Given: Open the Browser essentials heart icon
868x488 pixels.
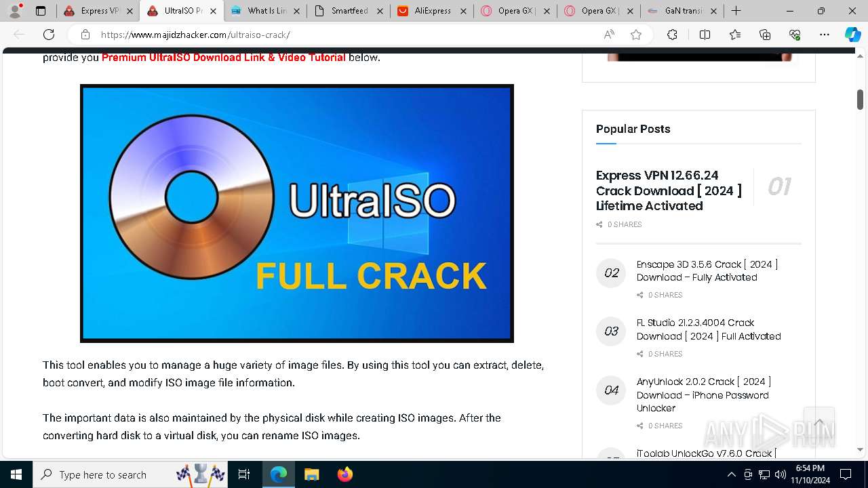Looking at the screenshot, I should (795, 35).
